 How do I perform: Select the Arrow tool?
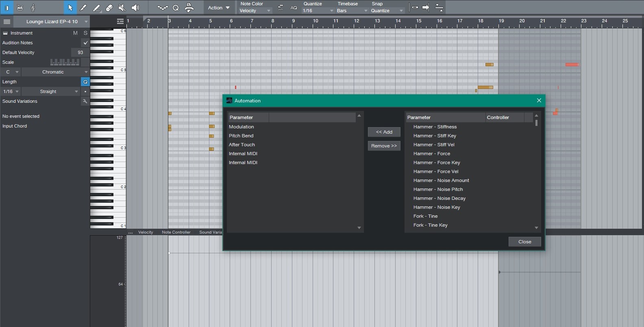click(x=70, y=7)
